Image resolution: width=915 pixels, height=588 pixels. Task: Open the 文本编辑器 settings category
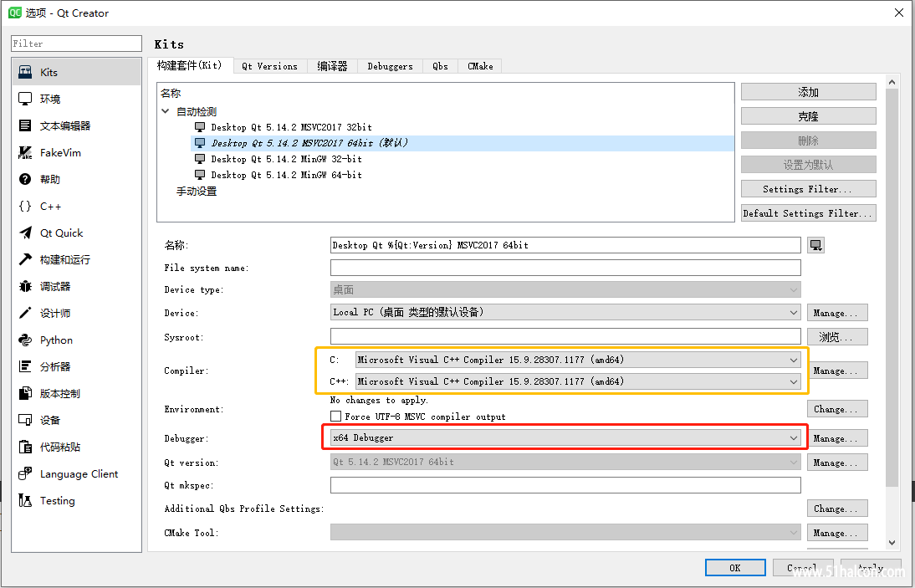[x=76, y=126]
